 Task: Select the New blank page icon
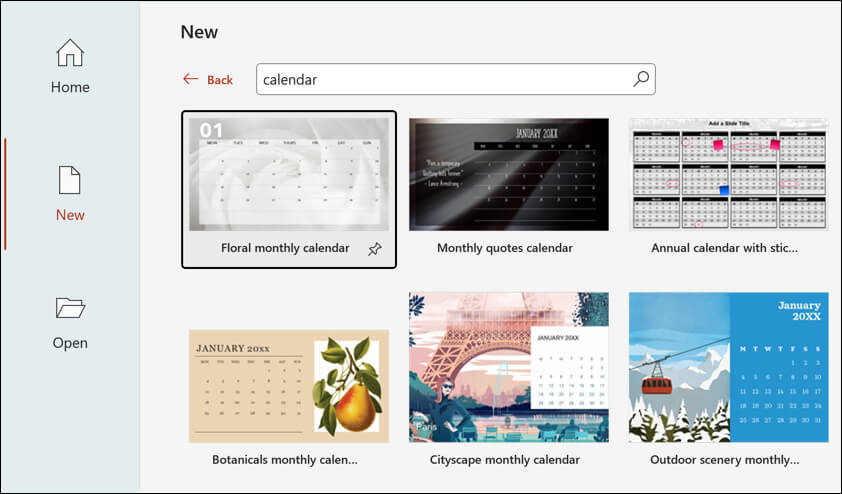click(70, 180)
